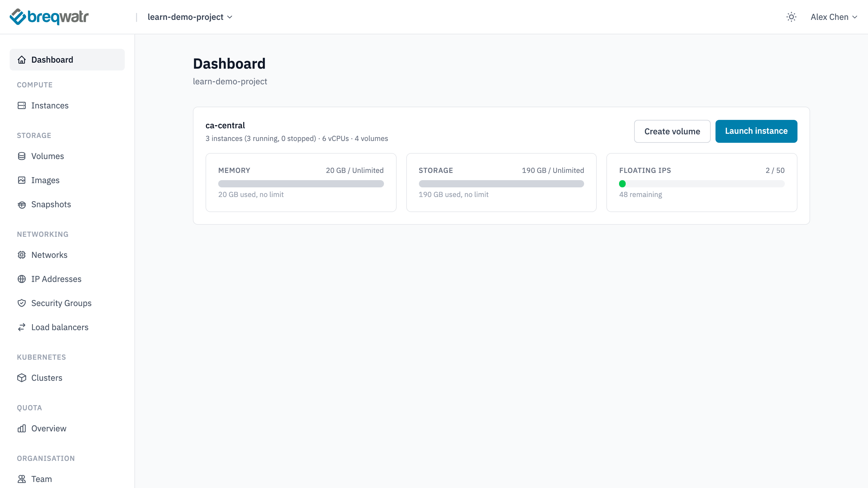Go to Team page

(x=67, y=479)
